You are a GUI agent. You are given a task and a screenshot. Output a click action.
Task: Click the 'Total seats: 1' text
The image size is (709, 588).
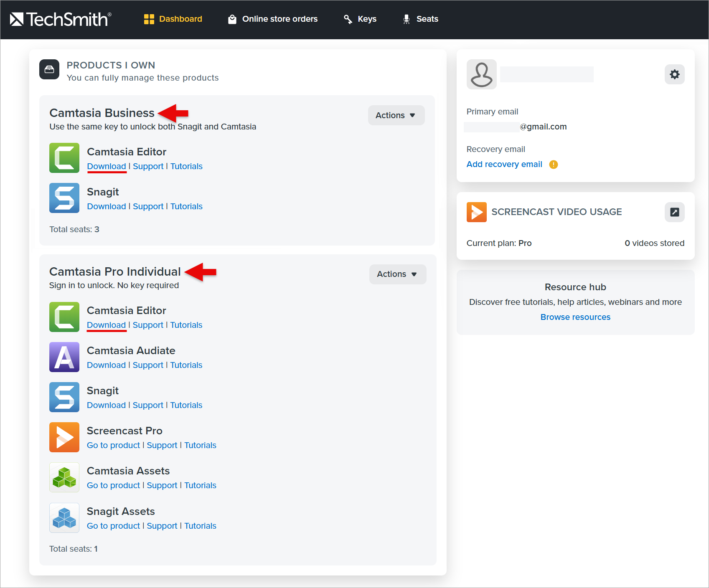tap(74, 549)
